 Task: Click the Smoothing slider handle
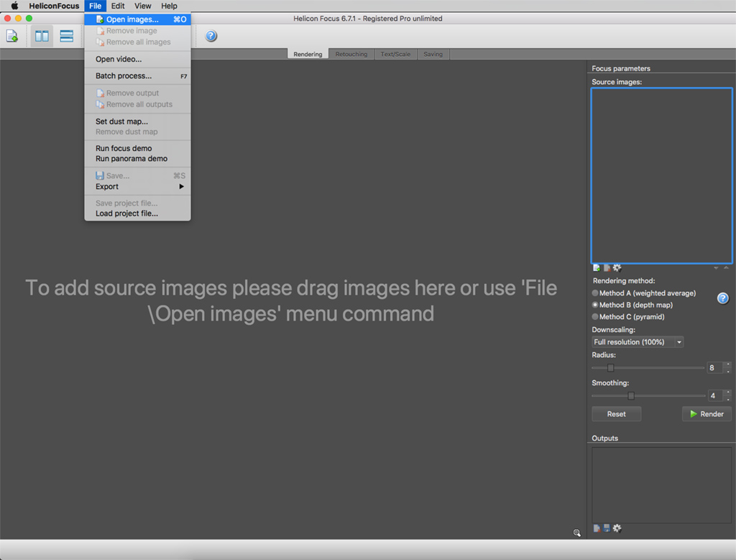[631, 395]
